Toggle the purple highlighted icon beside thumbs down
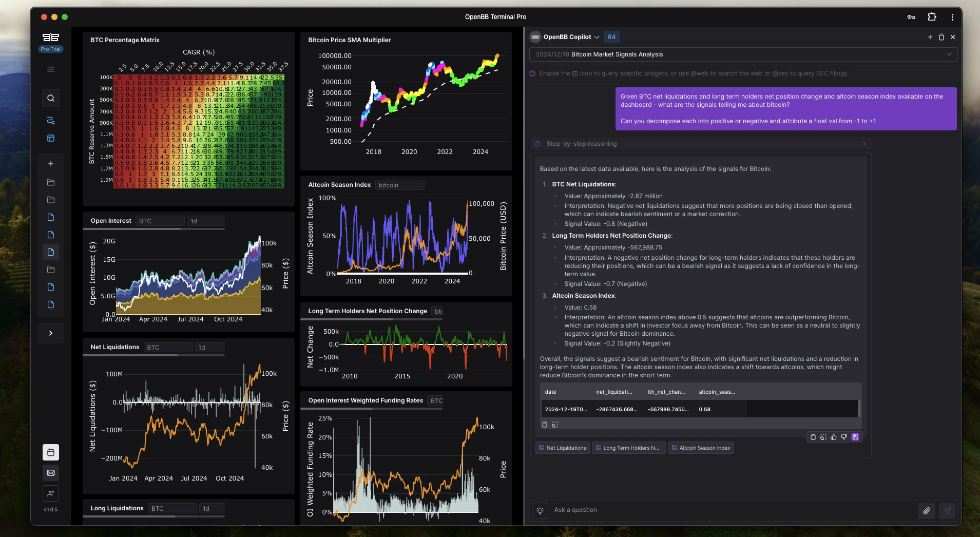The width and height of the screenshot is (980, 537). coord(855,437)
